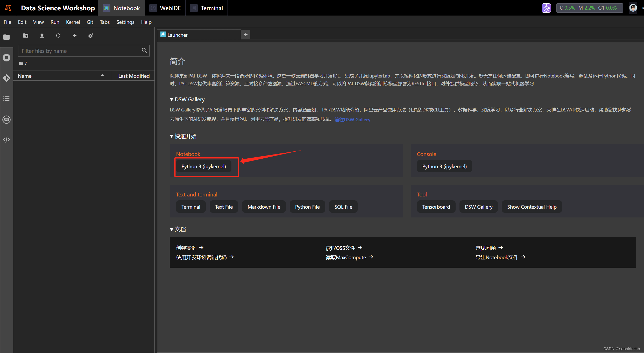Open the user avatar menu
This screenshot has height=353, width=644.
633,8
